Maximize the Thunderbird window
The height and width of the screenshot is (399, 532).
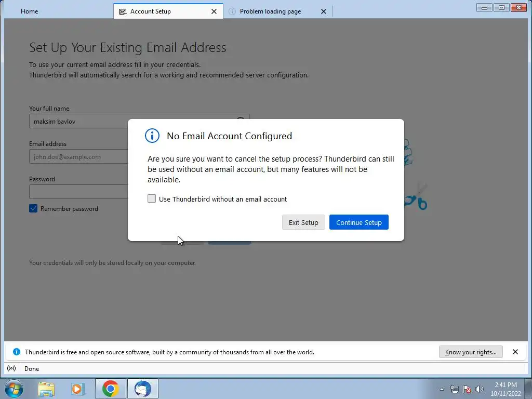pos(501,7)
